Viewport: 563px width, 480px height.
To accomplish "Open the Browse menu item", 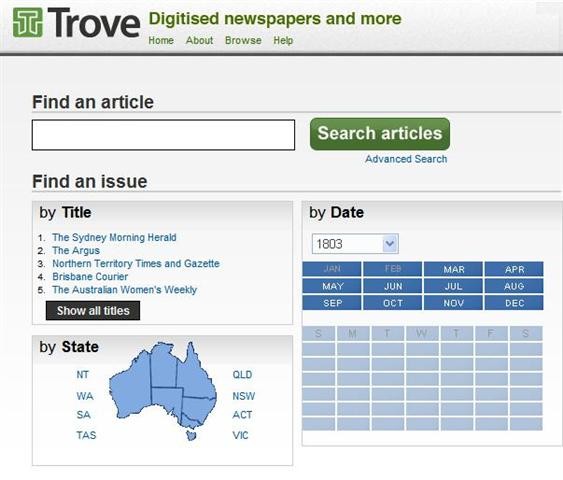I will point(243,40).
